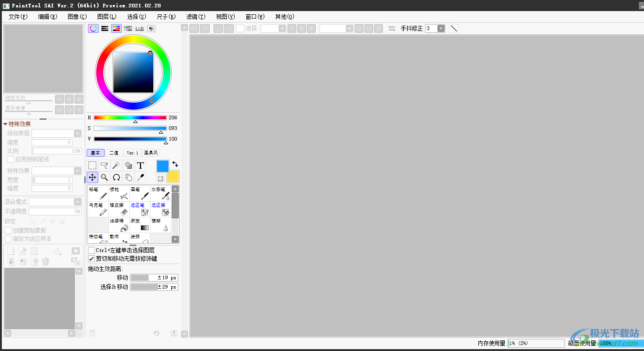Tick the 应用到钢笔线 checkbox
Screen dimensions: 644x351
coord(11,159)
